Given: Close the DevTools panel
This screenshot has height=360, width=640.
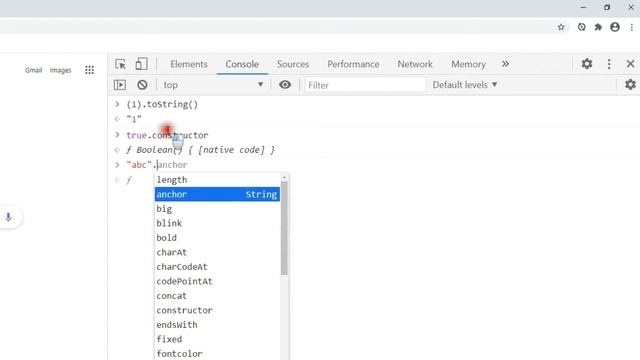Looking at the screenshot, I should [630, 64].
